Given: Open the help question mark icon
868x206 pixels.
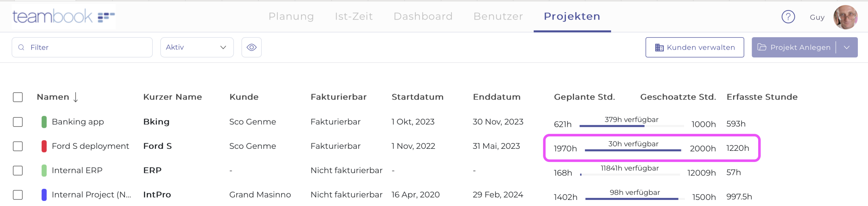Looking at the screenshot, I should coord(788,17).
